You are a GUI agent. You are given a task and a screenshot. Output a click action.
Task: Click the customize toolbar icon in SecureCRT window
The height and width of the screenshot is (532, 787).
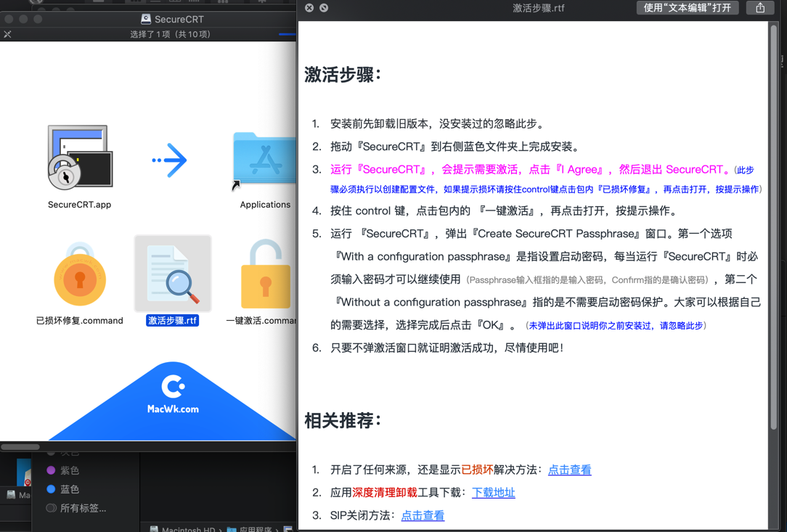(7, 35)
